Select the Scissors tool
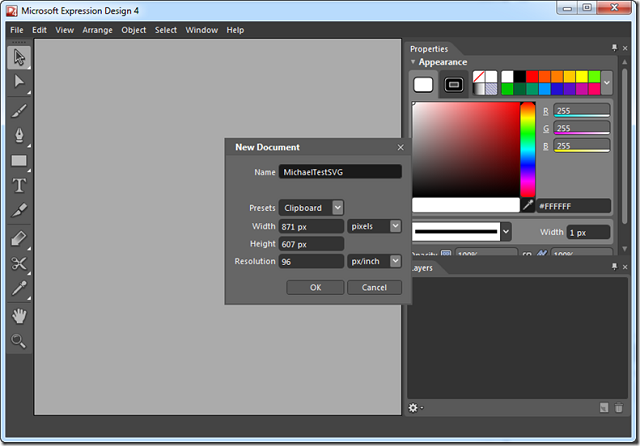This screenshot has width=640, height=446. pyautogui.click(x=19, y=264)
